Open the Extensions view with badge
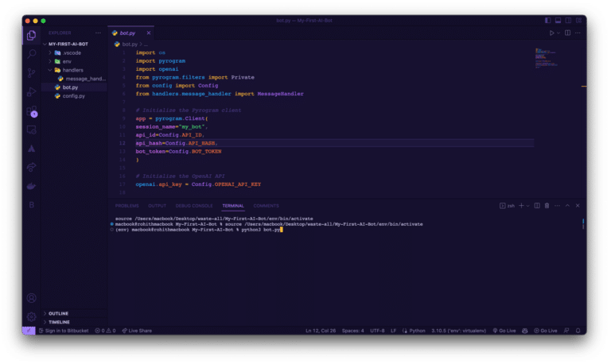611x364 pixels. click(31, 110)
